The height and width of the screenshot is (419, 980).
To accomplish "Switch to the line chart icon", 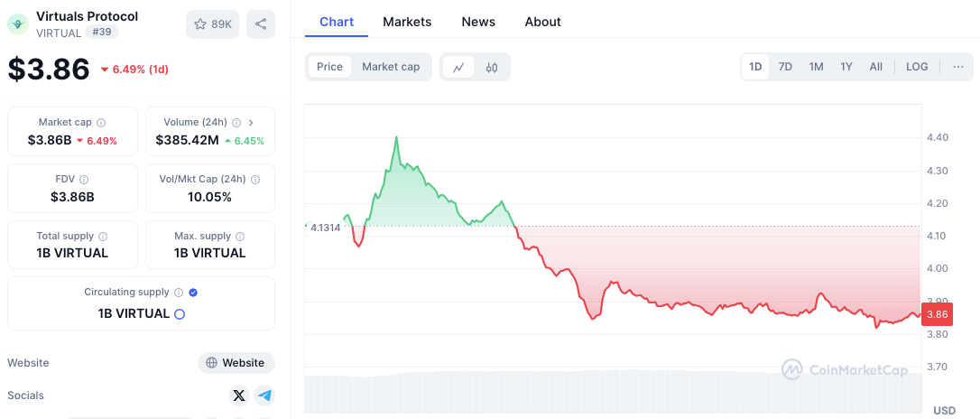I will pyautogui.click(x=458, y=67).
